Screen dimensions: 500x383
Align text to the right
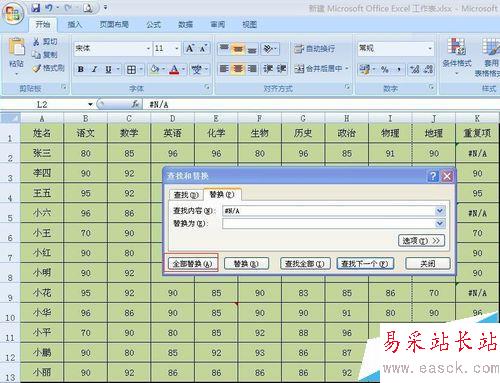(x=252, y=69)
